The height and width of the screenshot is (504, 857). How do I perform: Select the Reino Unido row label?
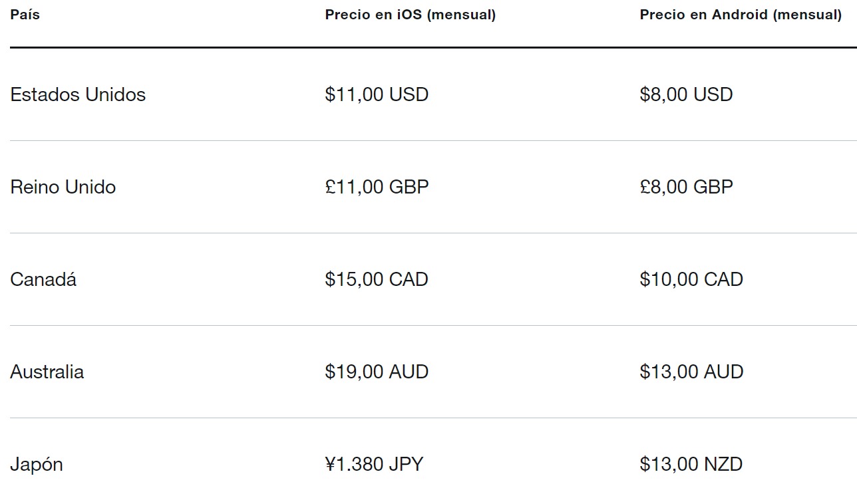(x=63, y=187)
